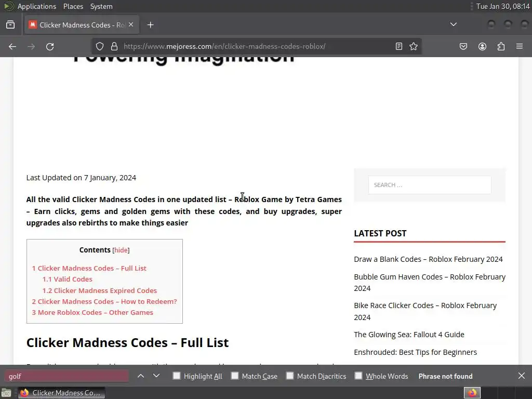This screenshot has height=399, width=532.
Task: Reload the current page
Action: (x=50, y=46)
